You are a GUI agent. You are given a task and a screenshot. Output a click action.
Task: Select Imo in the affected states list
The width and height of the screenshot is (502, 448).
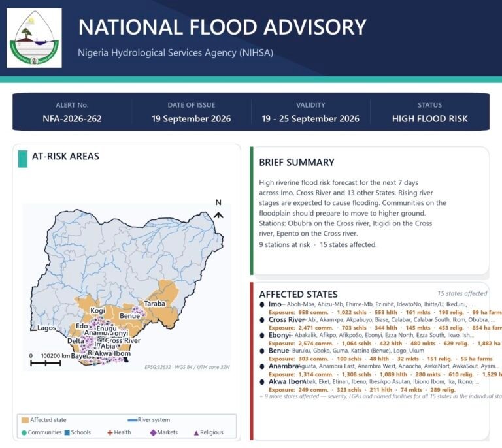275,304
